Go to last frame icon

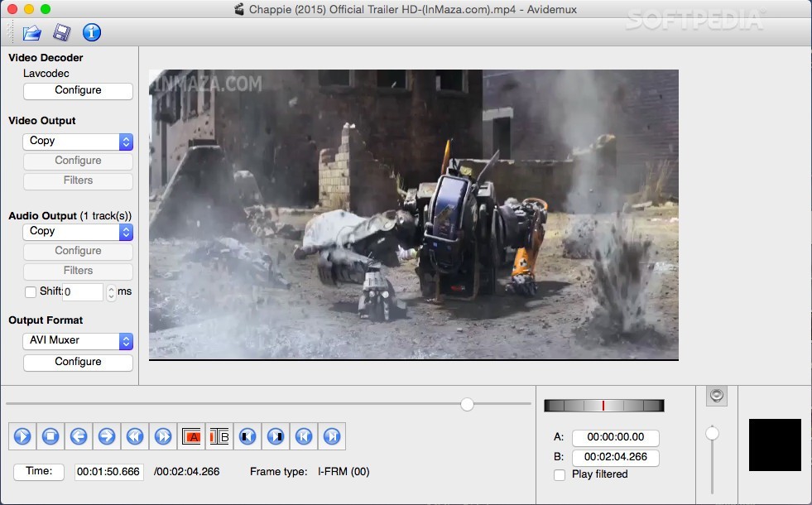click(332, 436)
